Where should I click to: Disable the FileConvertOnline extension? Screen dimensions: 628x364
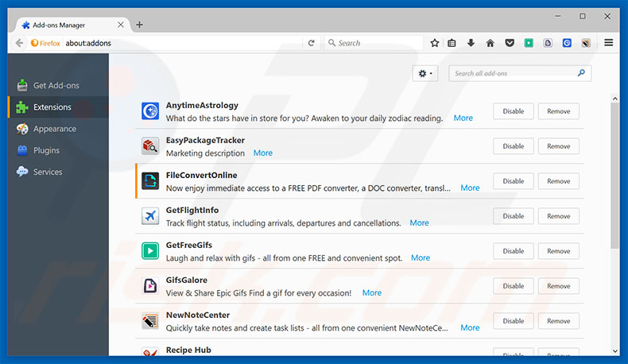pos(513,181)
